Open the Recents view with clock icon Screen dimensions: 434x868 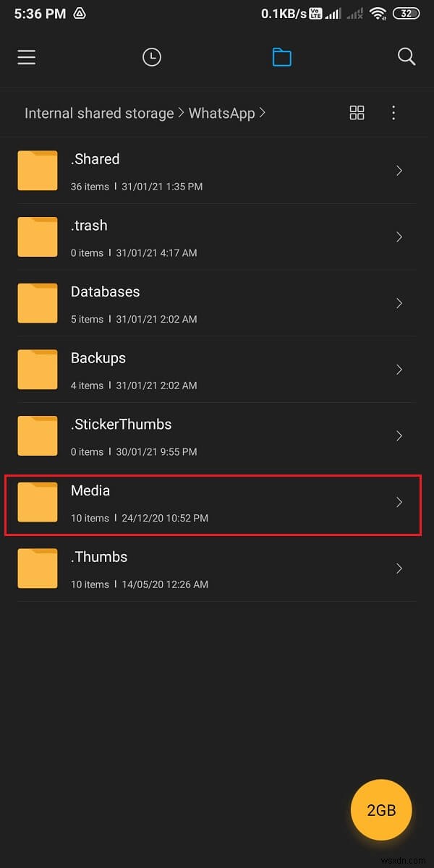(151, 57)
